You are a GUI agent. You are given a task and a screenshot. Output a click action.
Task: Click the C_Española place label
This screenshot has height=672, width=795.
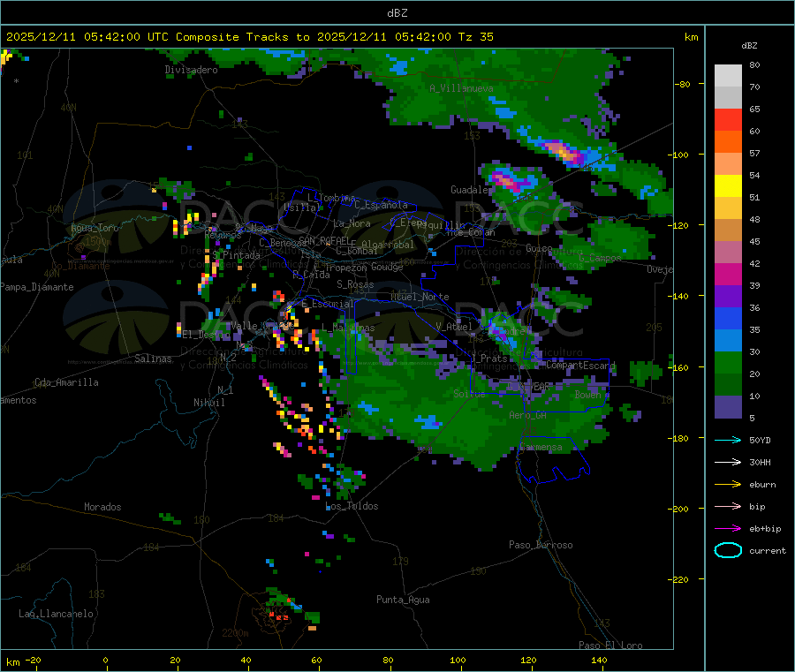pos(381,205)
